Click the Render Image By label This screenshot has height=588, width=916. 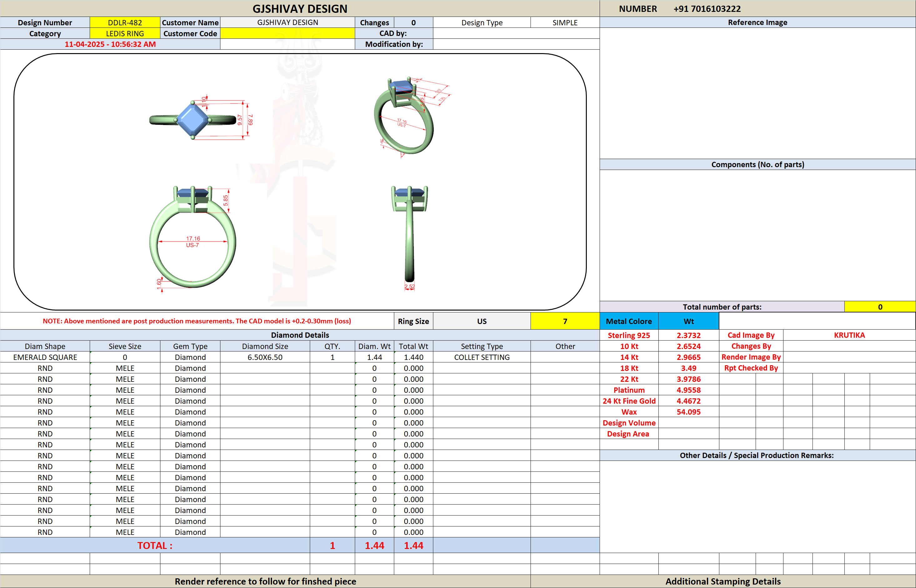point(751,357)
